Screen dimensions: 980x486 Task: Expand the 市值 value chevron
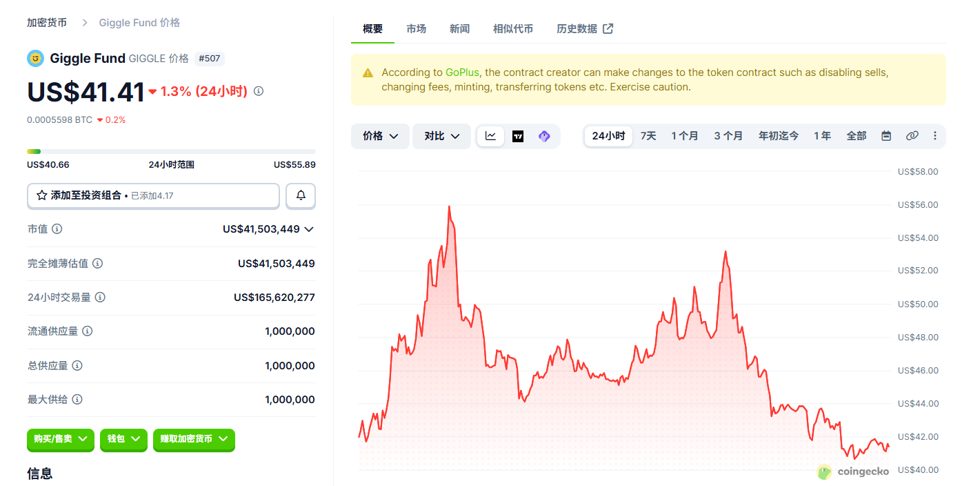click(x=309, y=229)
